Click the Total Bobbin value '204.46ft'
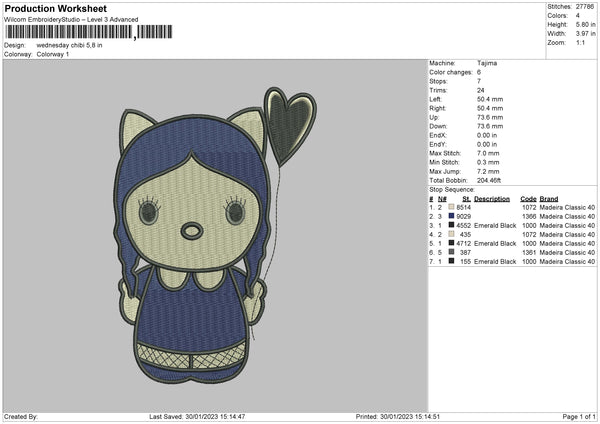This screenshot has width=600, height=424. [x=489, y=180]
